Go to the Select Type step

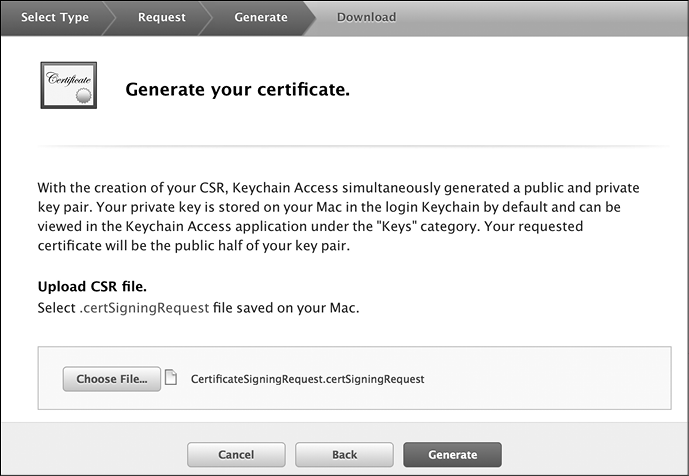(55, 17)
